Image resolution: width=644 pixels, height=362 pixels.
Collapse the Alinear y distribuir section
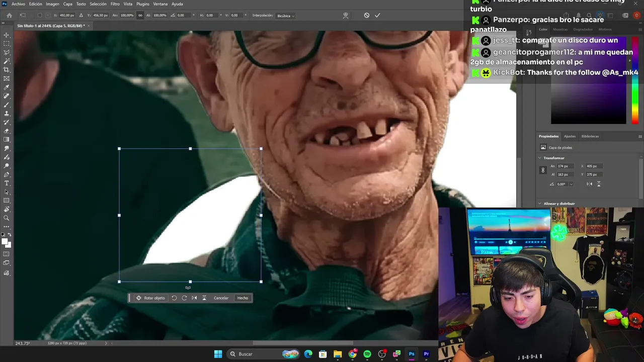coord(540,204)
